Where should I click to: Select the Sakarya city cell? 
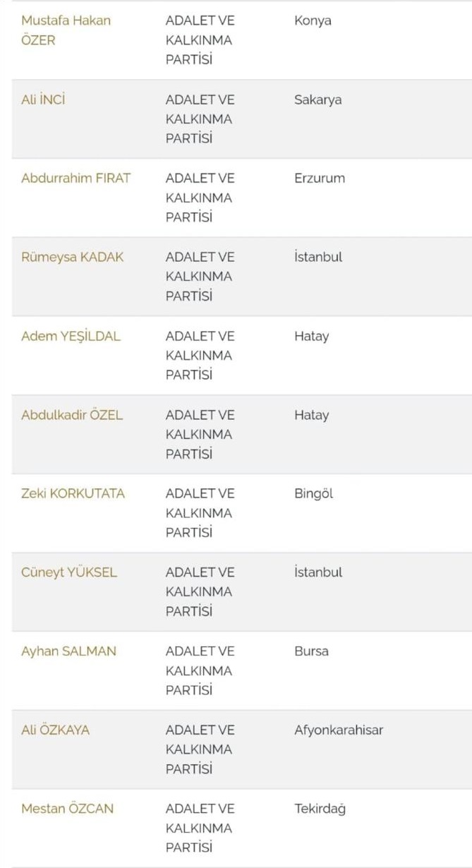(x=317, y=100)
